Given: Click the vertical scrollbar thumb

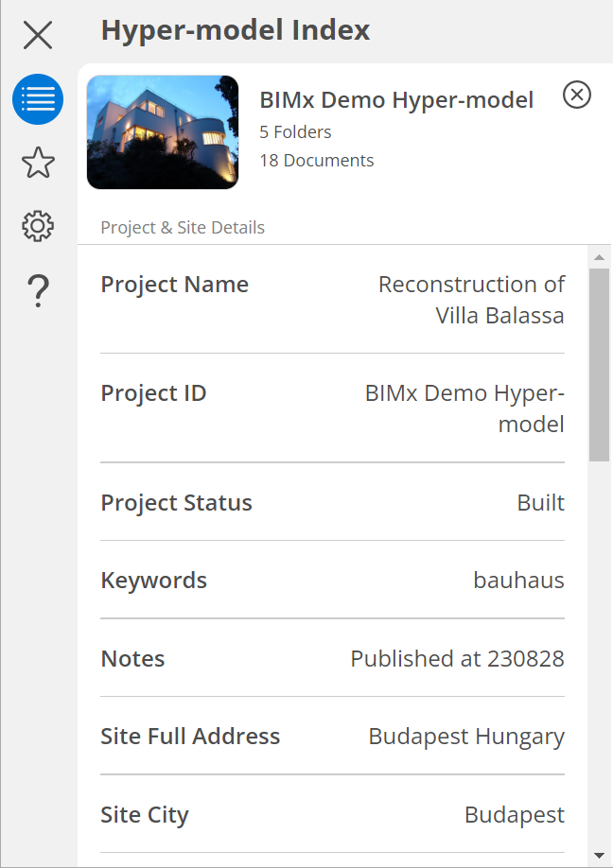Looking at the screenshot, I should click(599, 364).
